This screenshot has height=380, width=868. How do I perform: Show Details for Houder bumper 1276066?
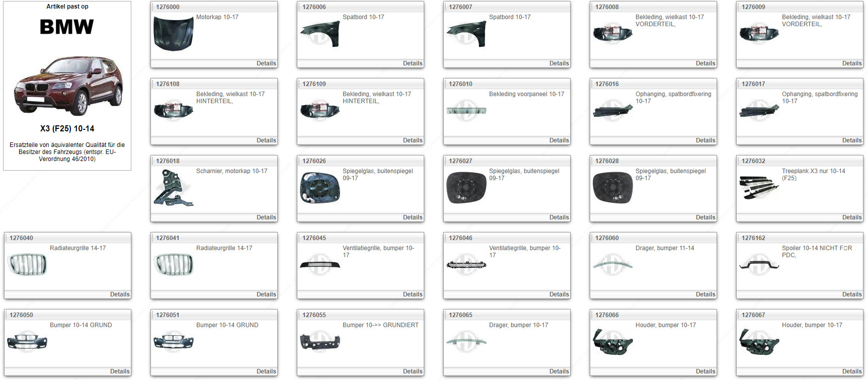coord(705,371)
